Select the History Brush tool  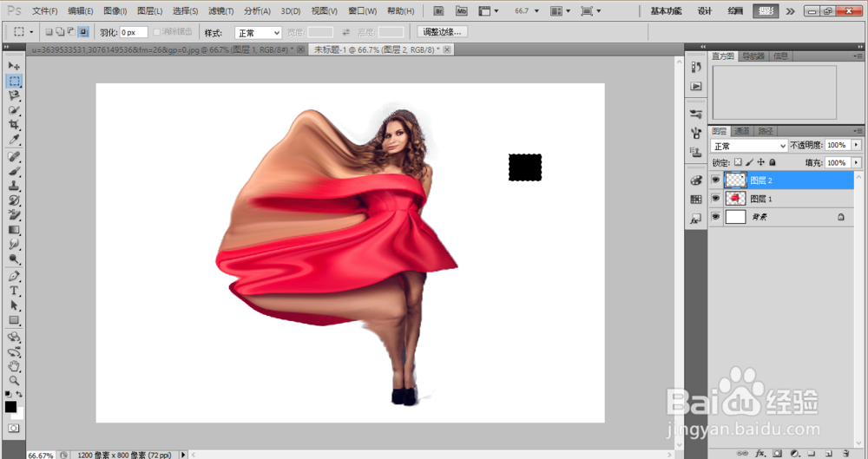14,200
